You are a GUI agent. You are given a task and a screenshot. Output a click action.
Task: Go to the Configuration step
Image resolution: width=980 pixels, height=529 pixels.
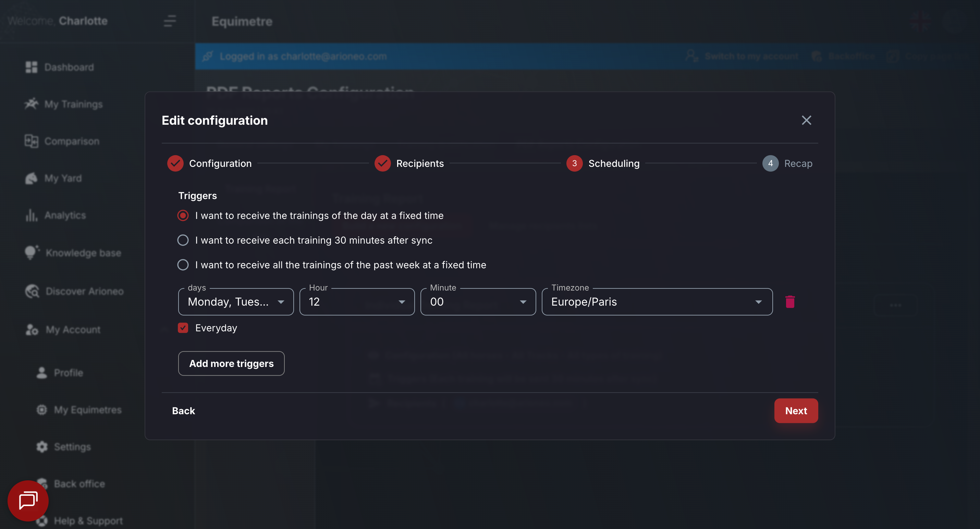coord(210,163)
